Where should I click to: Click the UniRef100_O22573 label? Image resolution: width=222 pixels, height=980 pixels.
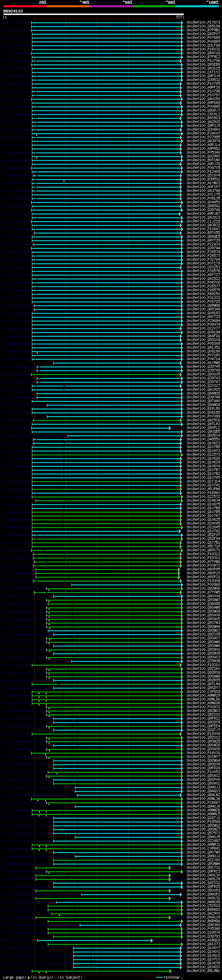pos(203,455)
